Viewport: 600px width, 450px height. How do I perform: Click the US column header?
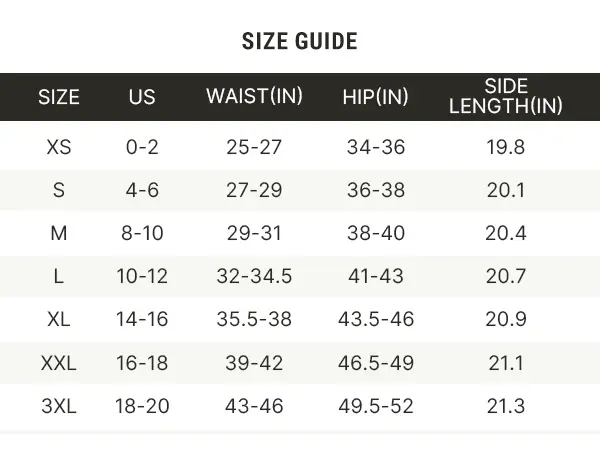(x=142, y=97)
